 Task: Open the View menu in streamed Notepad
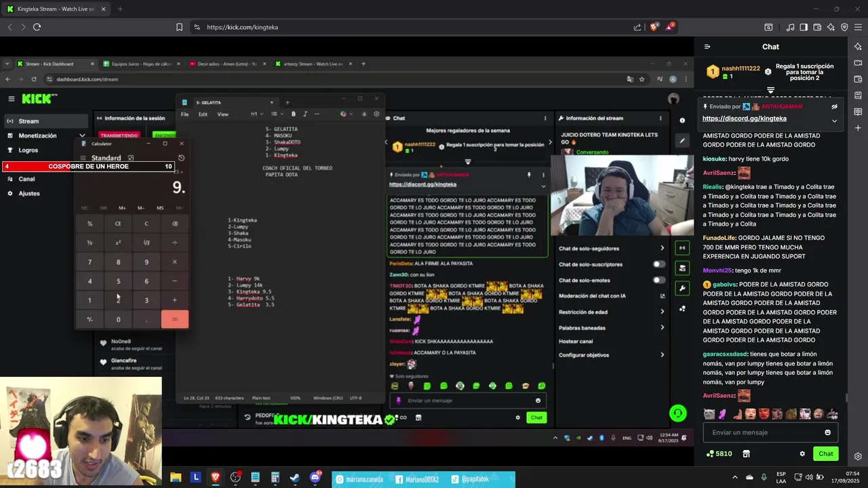pyautogui.click(x=222, y=114)
